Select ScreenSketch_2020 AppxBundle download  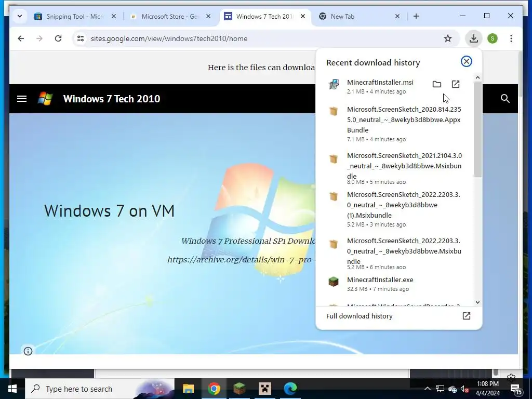click(x=395, y=124)
